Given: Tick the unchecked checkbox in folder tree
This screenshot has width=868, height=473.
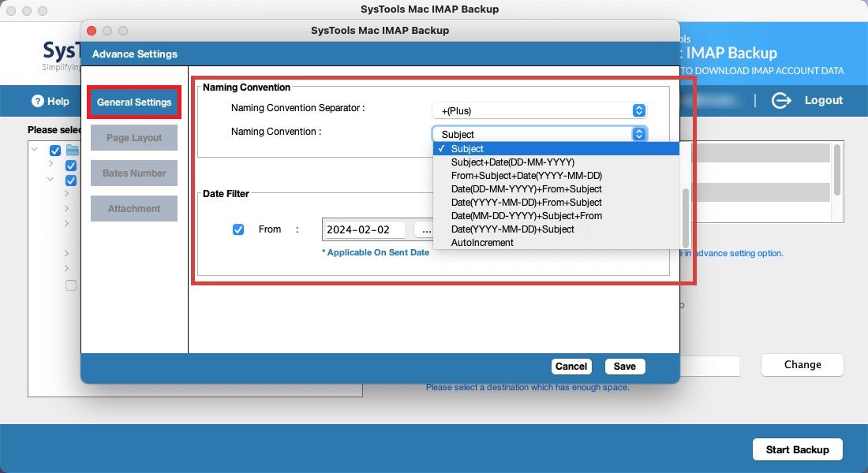Looking at the screenshot, I should coord(71,285).
